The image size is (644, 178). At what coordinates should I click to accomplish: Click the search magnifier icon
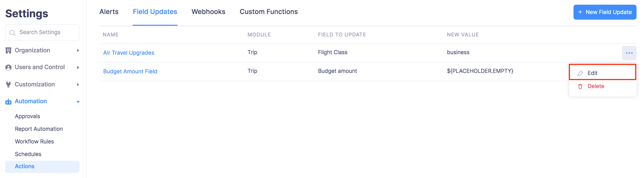click(13, 32)
